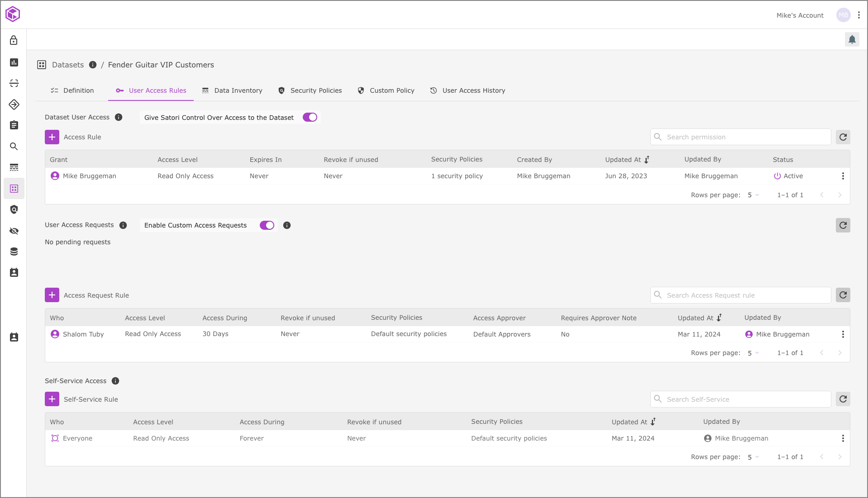The image size is (868, 498).
Task: Toggle Satori control over dataset access
Action: [310, 118]
